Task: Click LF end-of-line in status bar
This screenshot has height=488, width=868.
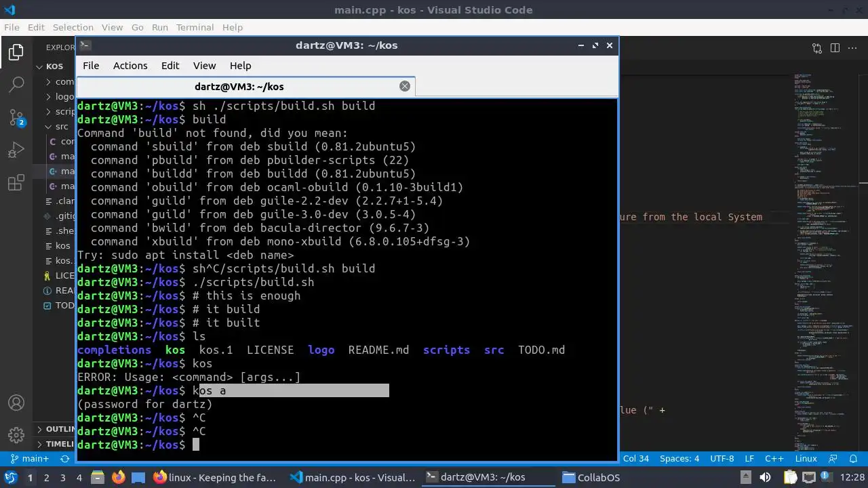Action: click(x=749, y=458)
